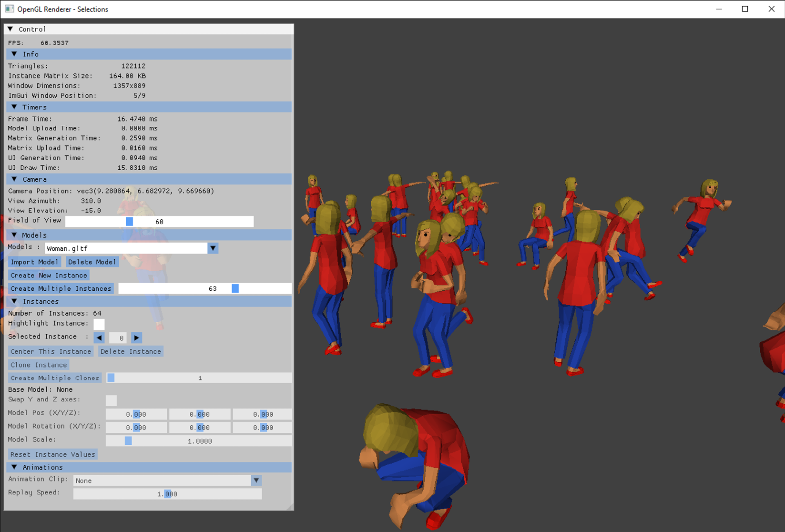The height and width of the screenshot is (532, 785).
Task: Collapse the Timers section
Action: (14, 107)
